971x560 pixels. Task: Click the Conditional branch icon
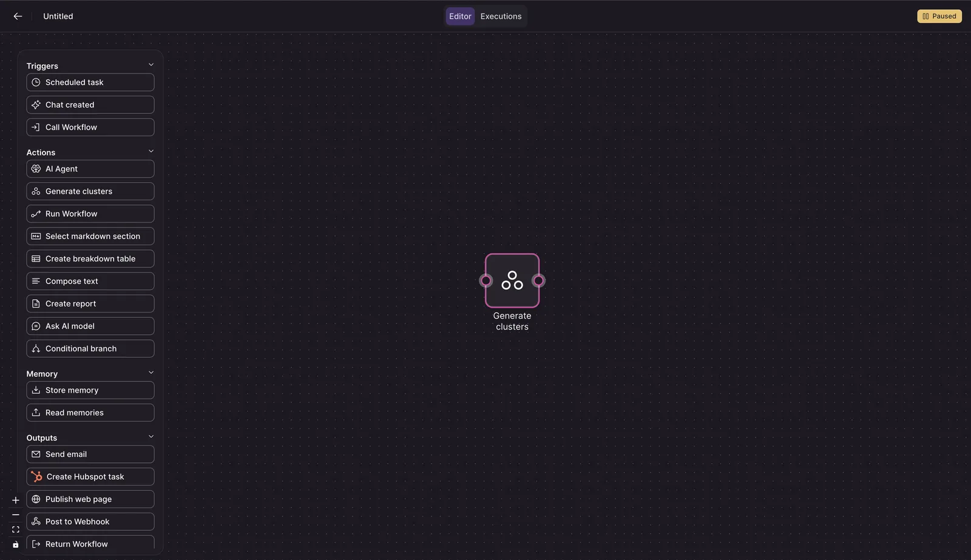pyautogui.click(x=36, y=348)
